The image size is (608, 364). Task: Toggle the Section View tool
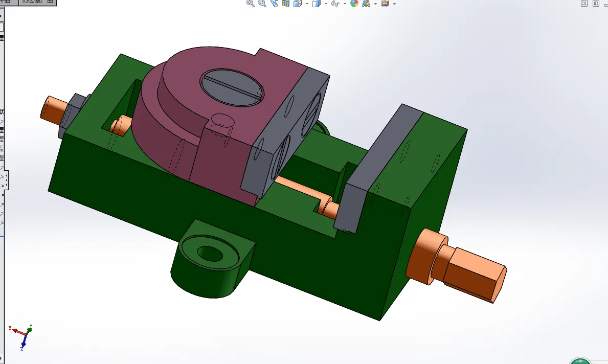[x=286, y=4]
